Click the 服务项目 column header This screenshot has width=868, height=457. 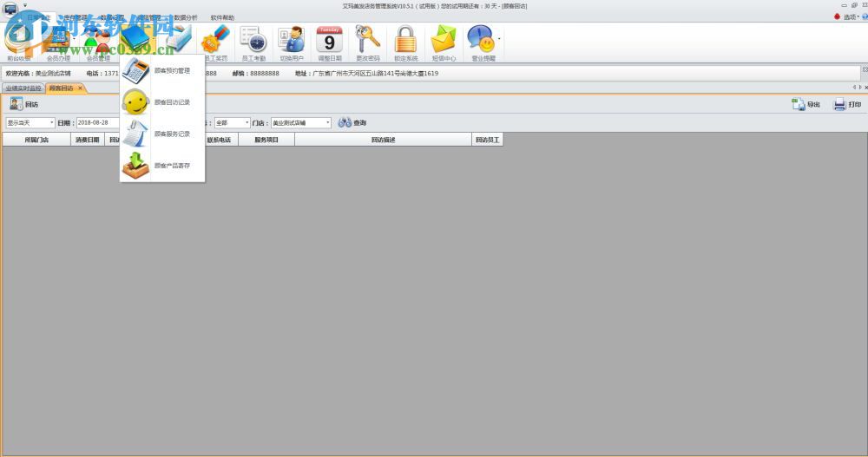[x=266, y=140]
